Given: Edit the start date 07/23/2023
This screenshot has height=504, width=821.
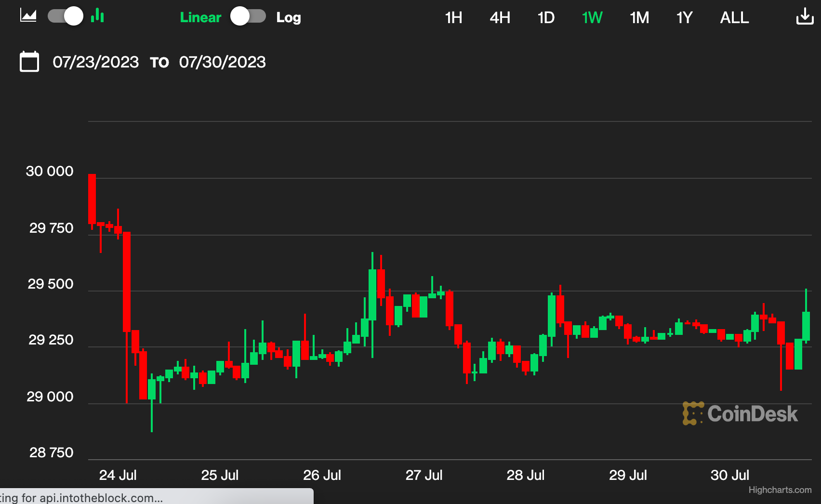Looking at the screenshot, I should [96, 62].
